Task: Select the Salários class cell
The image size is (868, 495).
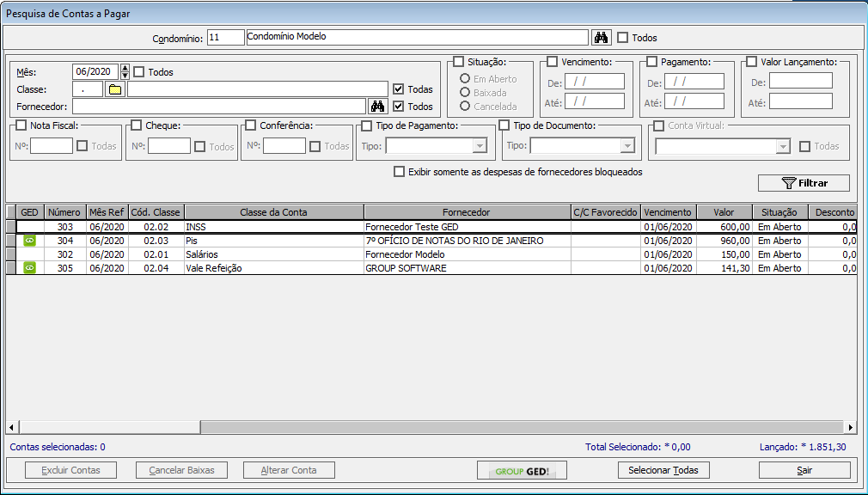Action: (274, 254)
